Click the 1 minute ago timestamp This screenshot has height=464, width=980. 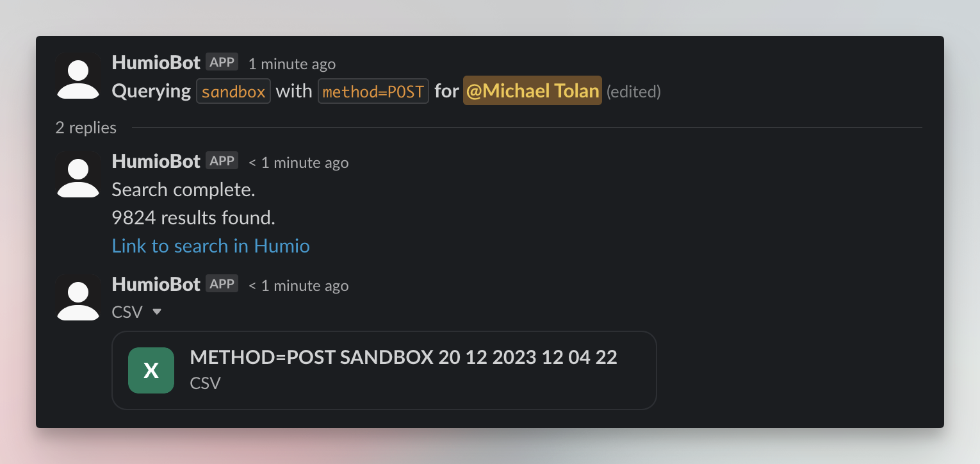[292, 64]
